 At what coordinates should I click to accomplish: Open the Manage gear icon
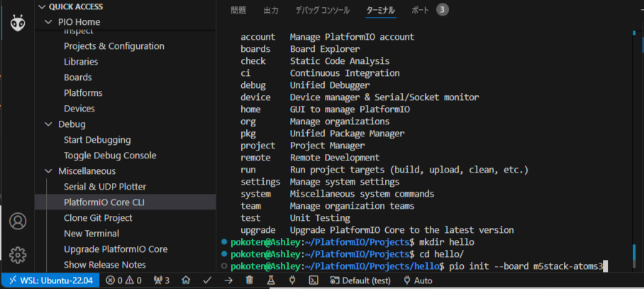[18, 255]
